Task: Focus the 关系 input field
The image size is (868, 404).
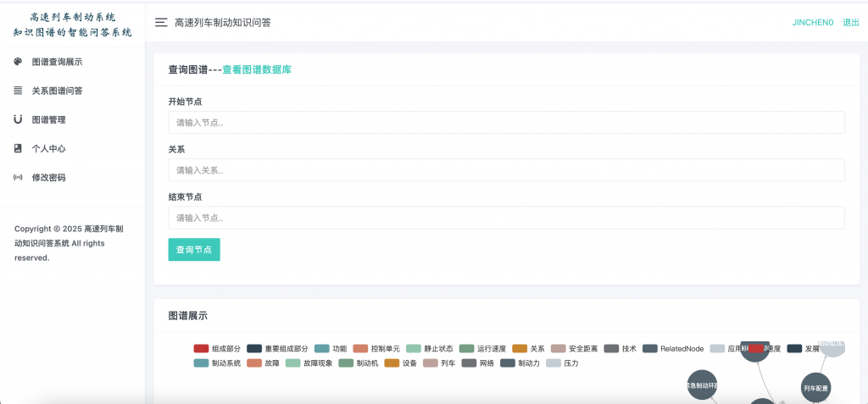Action: (507, 170)
